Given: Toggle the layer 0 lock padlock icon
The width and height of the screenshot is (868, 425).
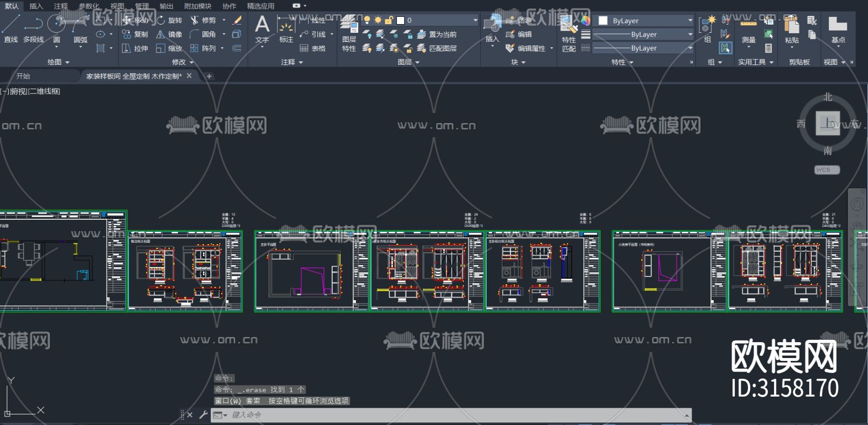Looking at the screenshot, I should pyautogui.click(x=389, y=20).
